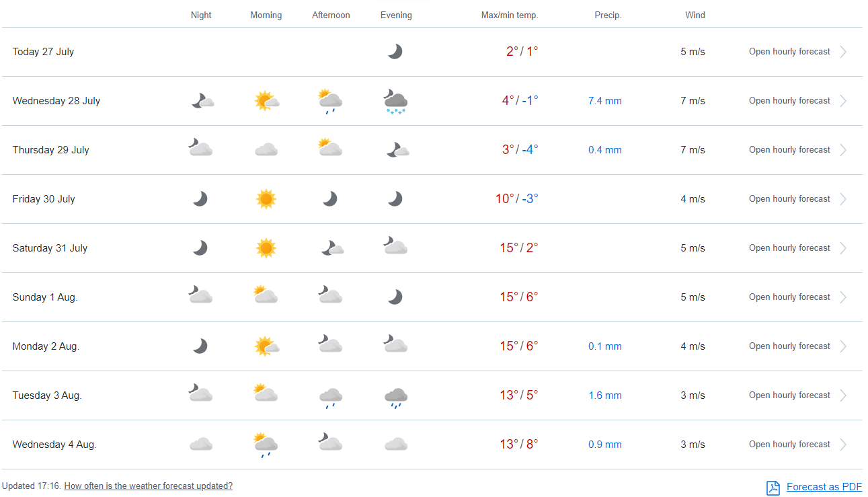This screenshot has height=497, width=868.
Task: Expand the chevron for Wednesday 4 Aug.
Action: pyautogui.click(x=843, y=445)
